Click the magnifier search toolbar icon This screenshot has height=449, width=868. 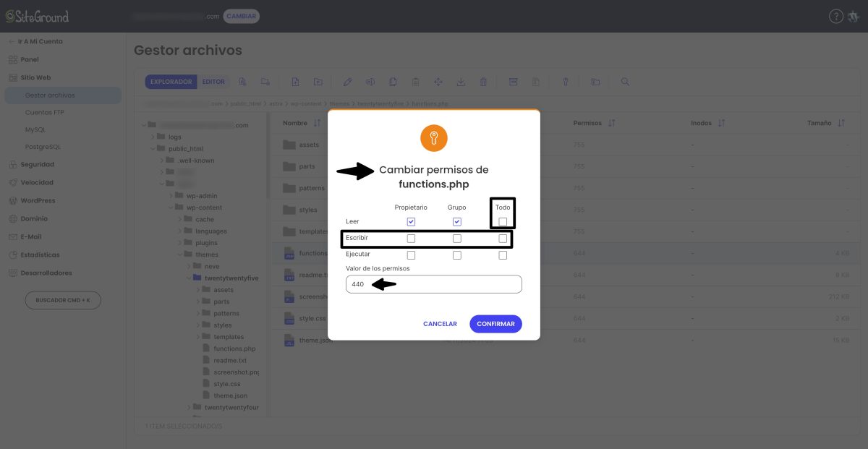tap(625, 82)
